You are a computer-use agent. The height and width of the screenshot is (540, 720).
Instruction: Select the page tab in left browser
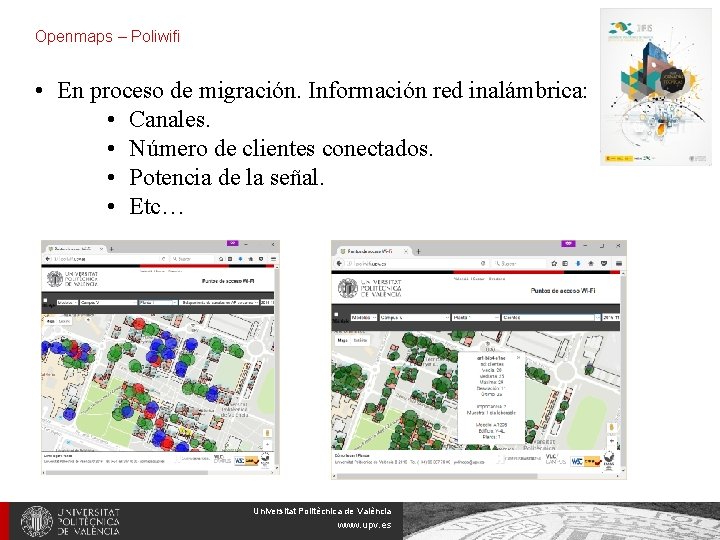click(75, 249)
